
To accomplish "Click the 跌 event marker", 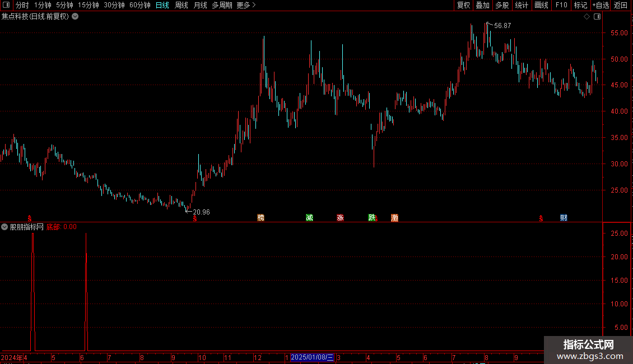I will click(372, 217).
